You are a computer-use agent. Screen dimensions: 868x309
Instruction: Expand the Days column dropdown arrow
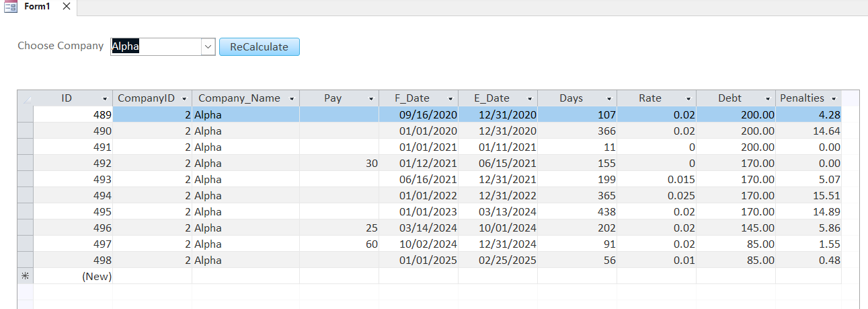click(609, 99)
